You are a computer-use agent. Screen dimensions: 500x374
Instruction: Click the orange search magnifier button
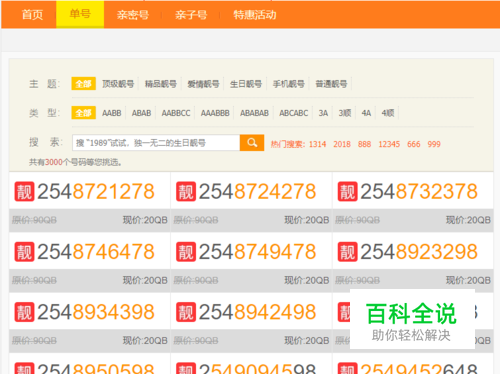tap(252, 143)
